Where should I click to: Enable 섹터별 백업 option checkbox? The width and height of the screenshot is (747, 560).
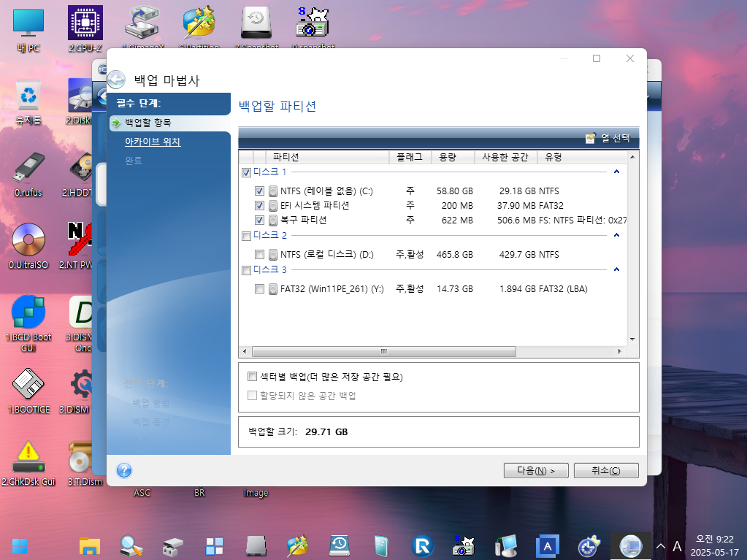click(x=252, y=377)
